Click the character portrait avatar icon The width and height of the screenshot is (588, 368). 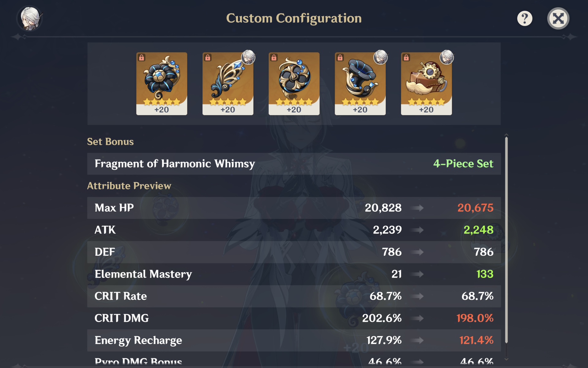tap(30, 18)
